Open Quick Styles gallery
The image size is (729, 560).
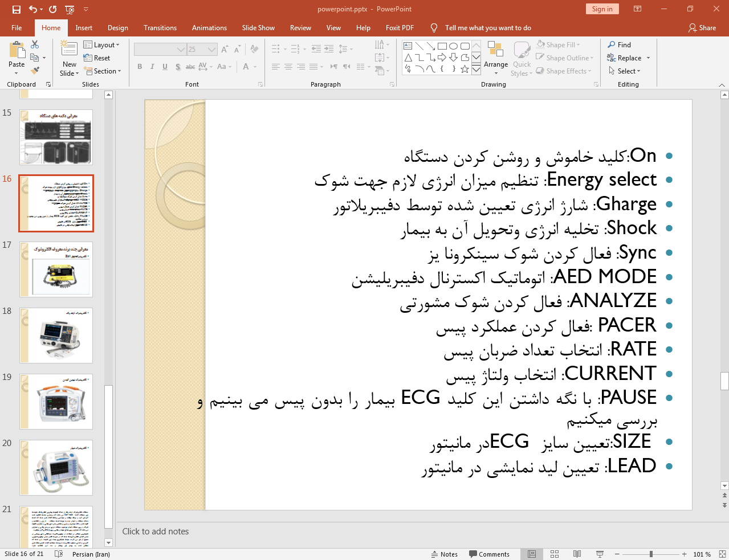click(x=522, y=58)
